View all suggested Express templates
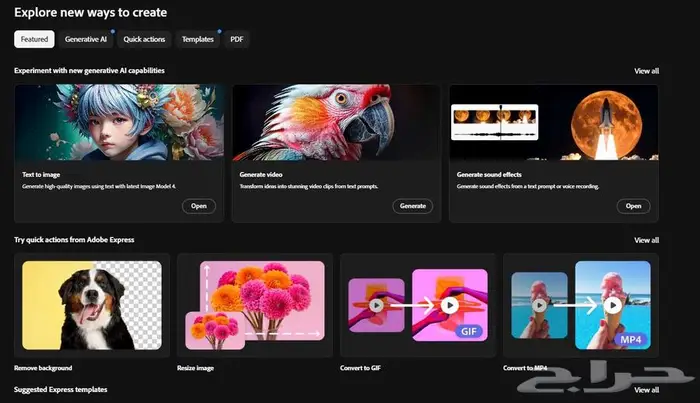This screenshot has width=700, height=403. (x=646, y=390)
